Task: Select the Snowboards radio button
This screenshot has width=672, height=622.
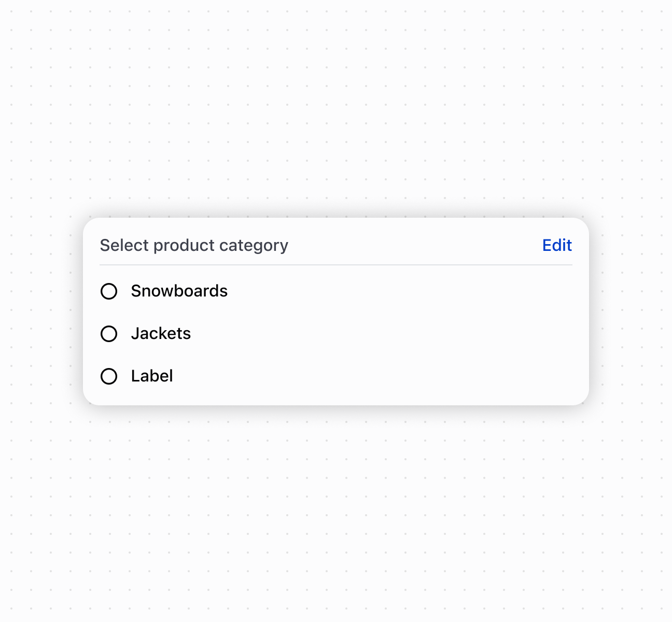Action: click(109, 291)
